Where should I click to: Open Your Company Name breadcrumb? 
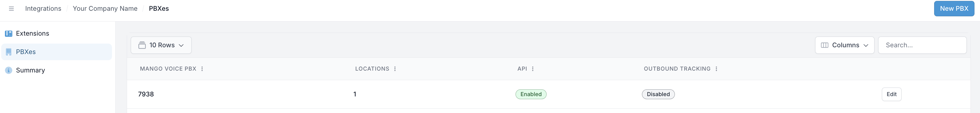[105, 8]
